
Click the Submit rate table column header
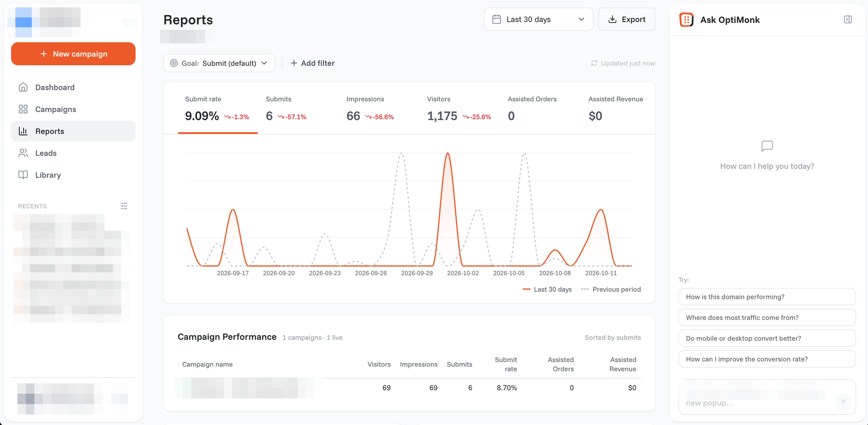[505, 364]
